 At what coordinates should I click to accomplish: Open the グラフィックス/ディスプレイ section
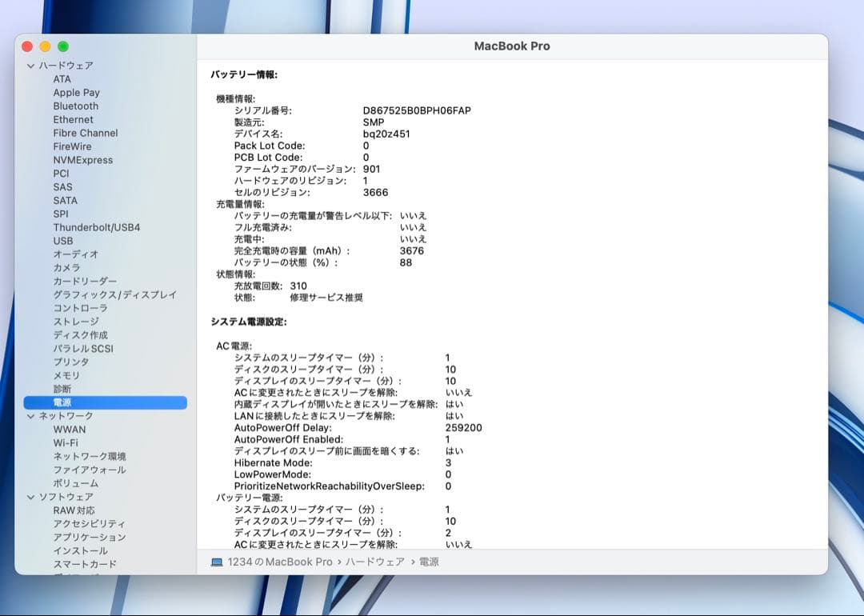coord(105,294)
